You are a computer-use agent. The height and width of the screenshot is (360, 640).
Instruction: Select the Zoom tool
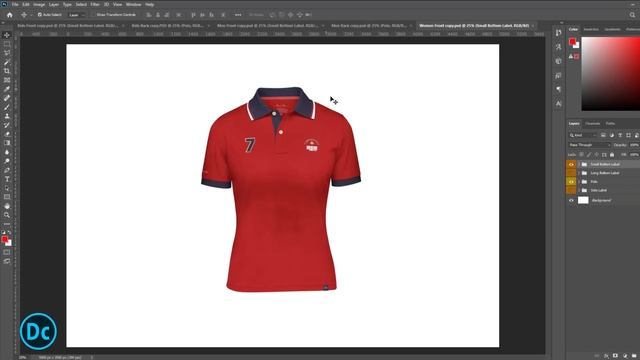tap(7, 215)
